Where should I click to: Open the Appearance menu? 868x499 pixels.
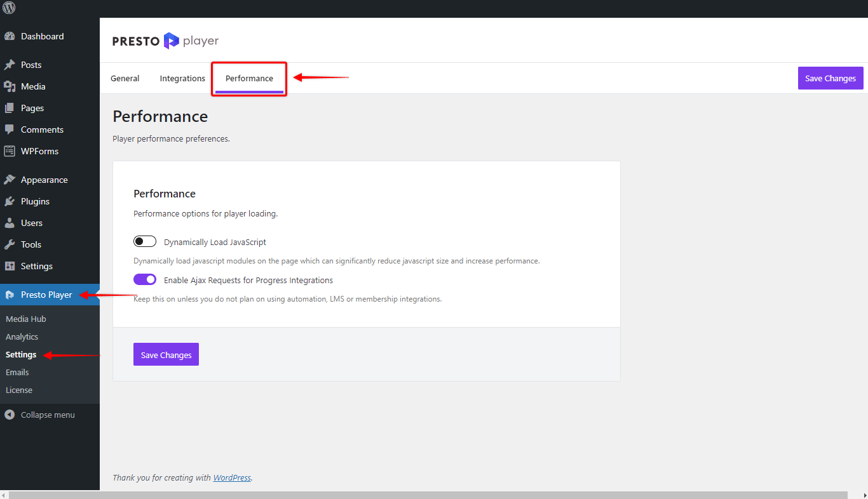coord(50,180)
